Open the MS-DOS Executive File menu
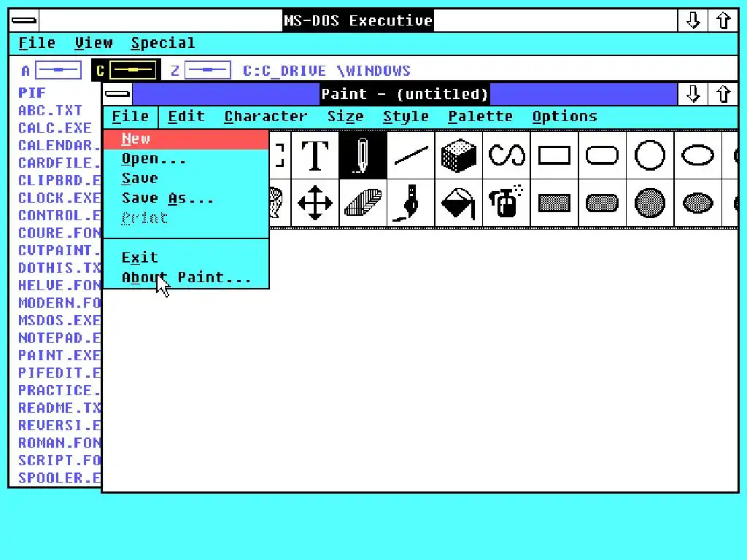This screenshot has height=560, width=747. click(36, 43)
